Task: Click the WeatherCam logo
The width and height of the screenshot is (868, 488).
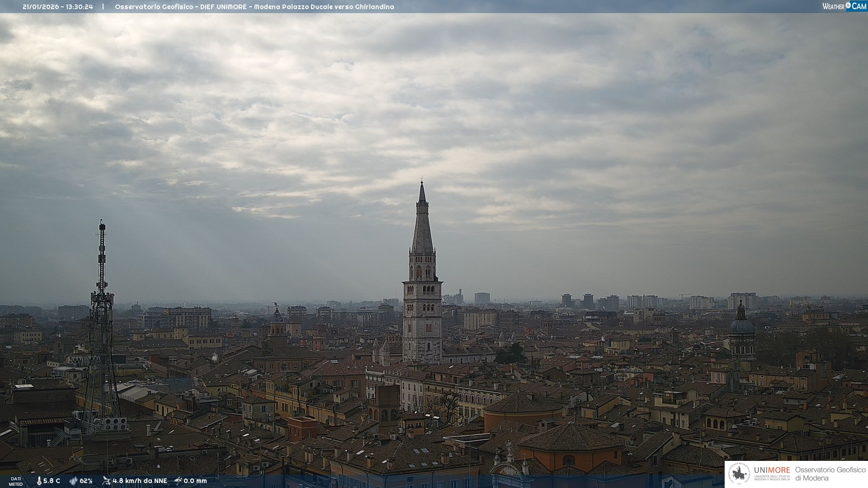Action: pyautogui.click(x=844, y=6)
